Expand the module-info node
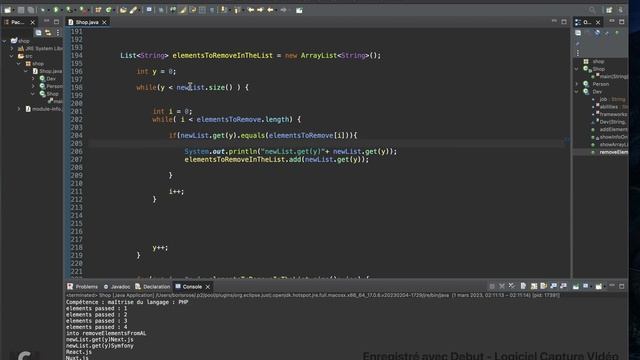640x360 pixels. point(19,109)
